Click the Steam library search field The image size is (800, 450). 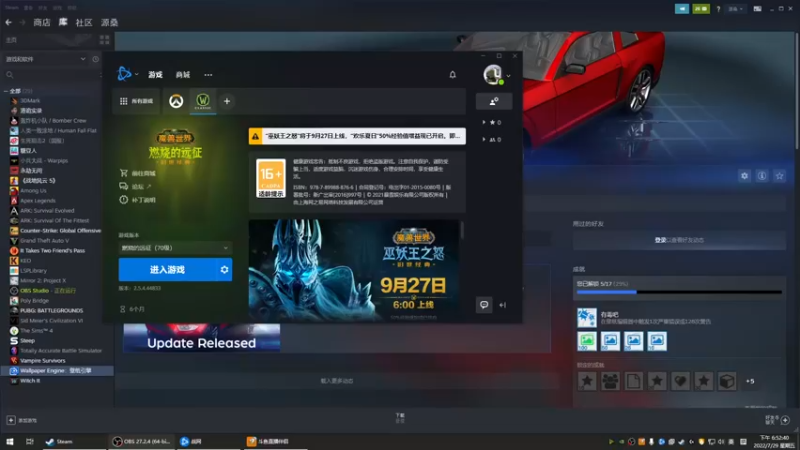coord(51,75)
